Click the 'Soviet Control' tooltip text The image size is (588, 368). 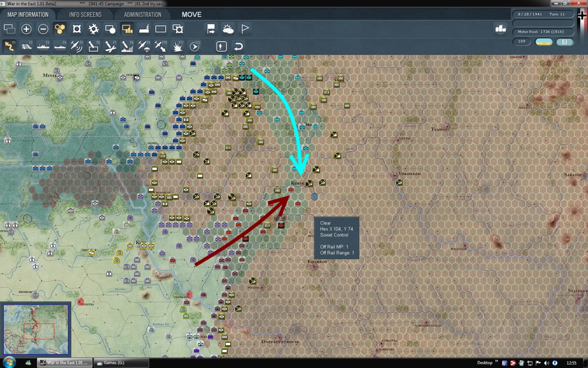pyautogui.click(x=334, y=235)
